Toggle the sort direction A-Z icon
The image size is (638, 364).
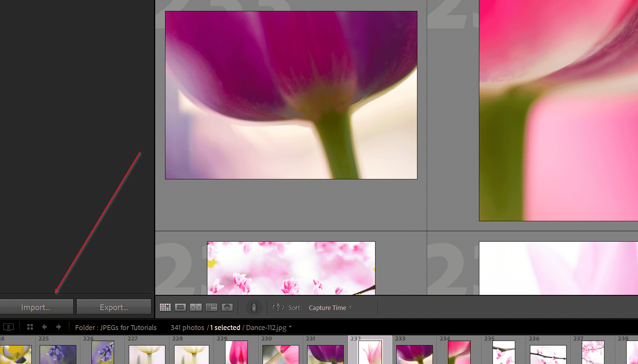pos(277,307)
